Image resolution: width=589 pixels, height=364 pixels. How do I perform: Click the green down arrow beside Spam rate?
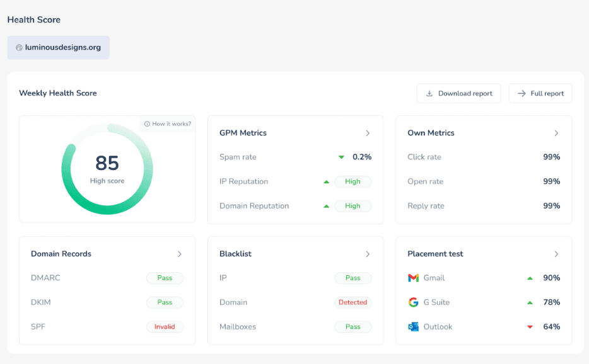tap(341, 157)
